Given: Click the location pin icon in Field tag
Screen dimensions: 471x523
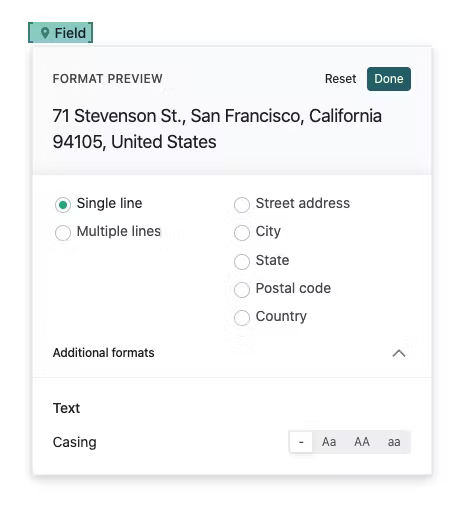Looking at the screenshot, I should pos(45,33).
